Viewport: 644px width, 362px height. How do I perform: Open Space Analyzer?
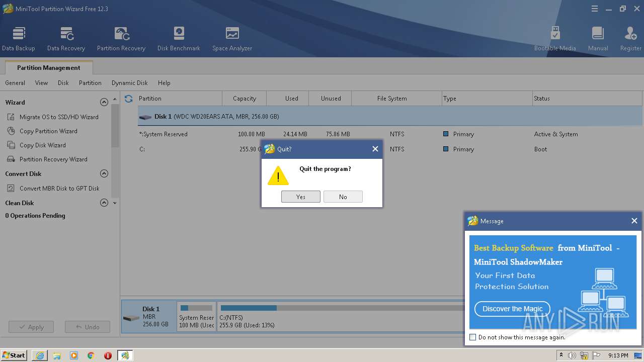232,39
